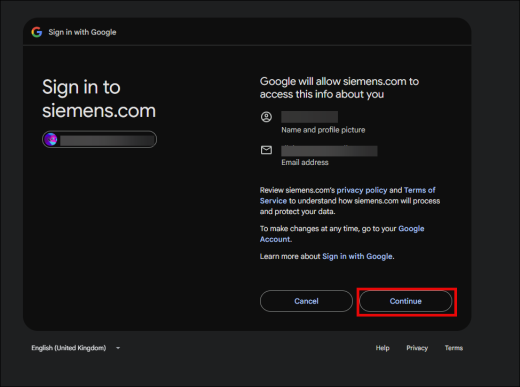Click the Google logo icon

click(37, 32)
